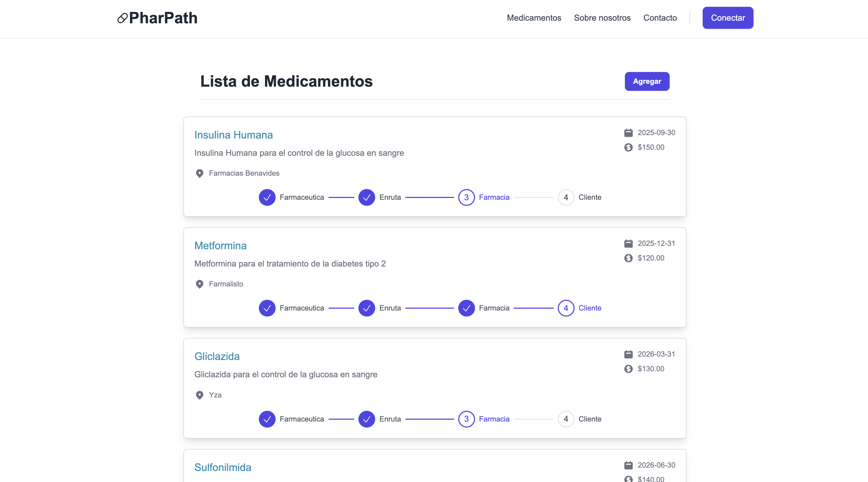Click Farmacia step label in Insulina Humana card

click(x=494, y=197)
